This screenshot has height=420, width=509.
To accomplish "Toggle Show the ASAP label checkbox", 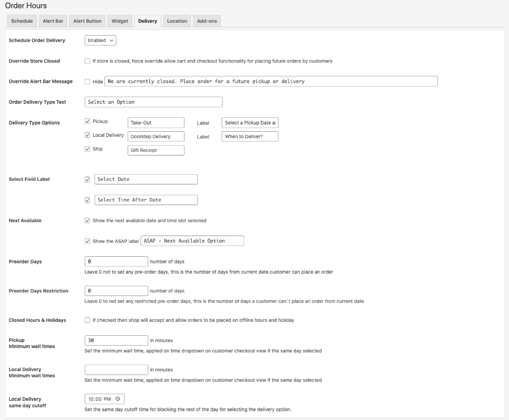I will [87, 241].
